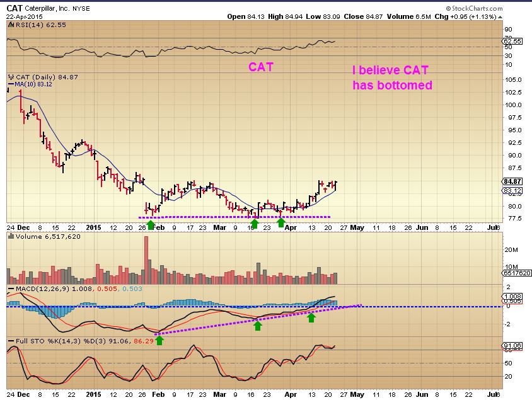Viewport: 532px width, 400px height.
Task: Click the 100.0 price axis label
Action: (512, 105)
